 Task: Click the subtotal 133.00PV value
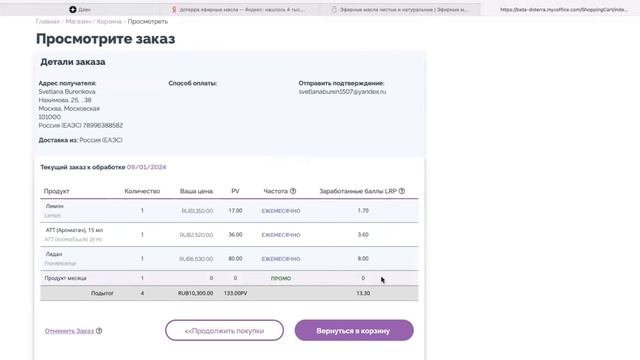click(x=236, y=293)
